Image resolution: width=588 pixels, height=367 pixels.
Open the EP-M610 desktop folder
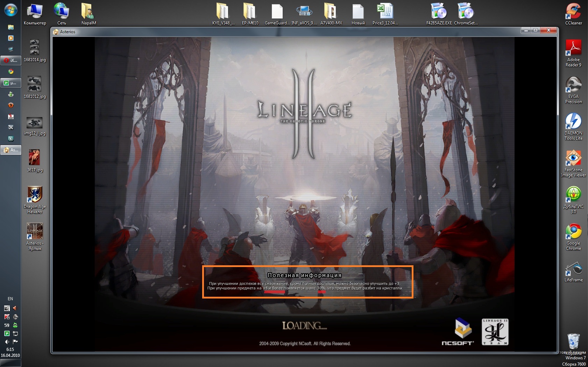click(x=250, y=14)
